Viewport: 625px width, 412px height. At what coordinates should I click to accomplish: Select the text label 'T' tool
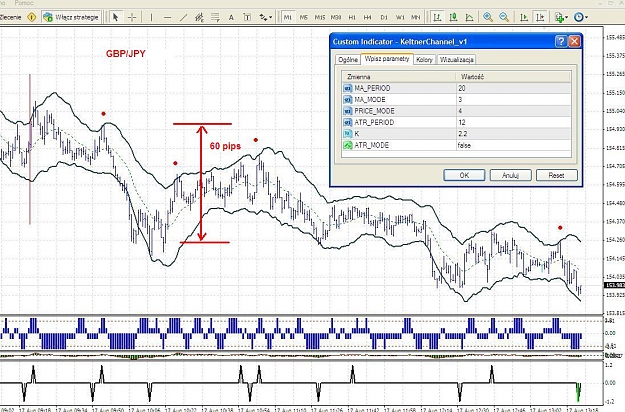click(x=247, y=17)
